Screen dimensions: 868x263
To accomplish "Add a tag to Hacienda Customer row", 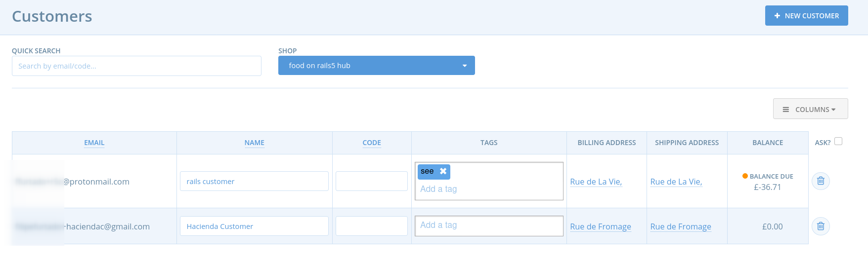I will click(x=489, y=225).
